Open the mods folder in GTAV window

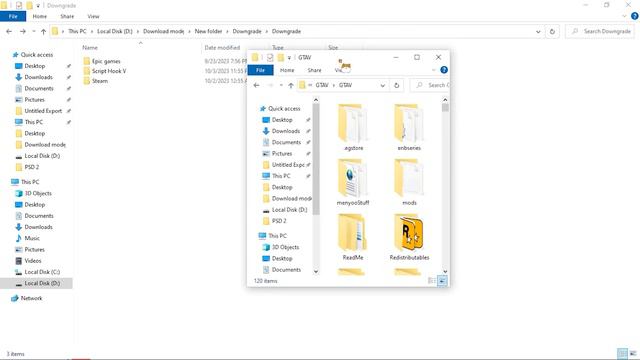point(409,182)
